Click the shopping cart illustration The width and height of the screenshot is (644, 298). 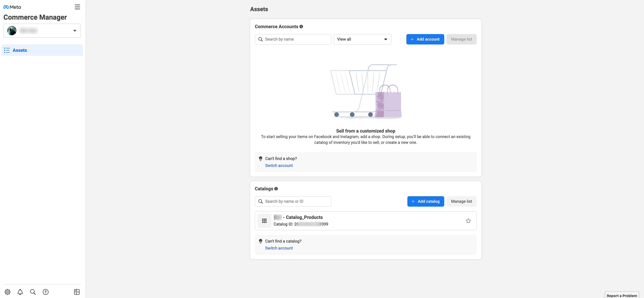coord(366,91)
